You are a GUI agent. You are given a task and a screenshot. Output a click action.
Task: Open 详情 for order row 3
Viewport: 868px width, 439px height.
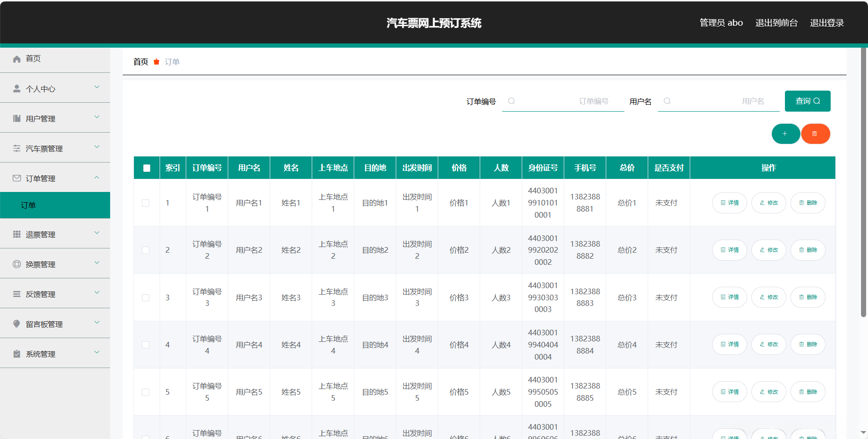[729, 297]
